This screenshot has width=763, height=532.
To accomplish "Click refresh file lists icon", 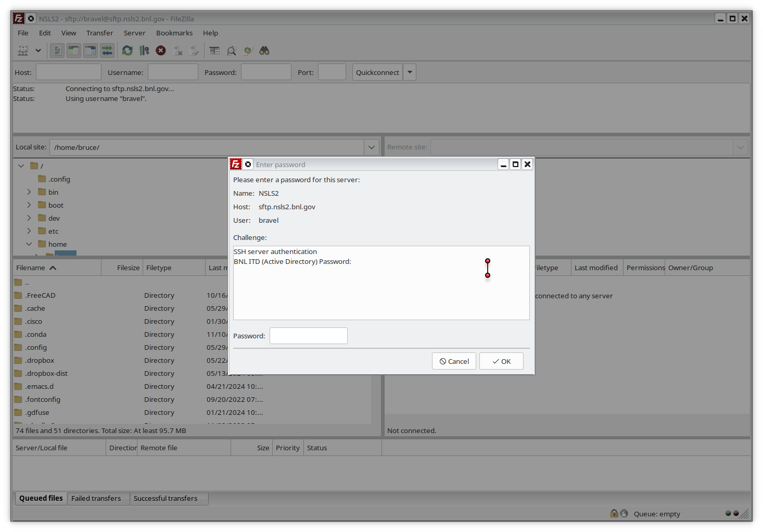I will pos(128,50).
